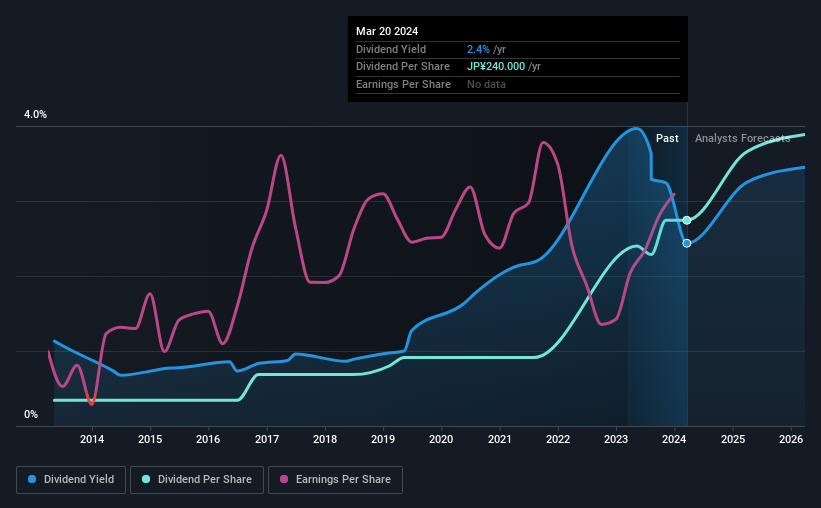Select the 2017 label on the time axis
The width and height of the screenshot is (821, 508).
(267, 439)
